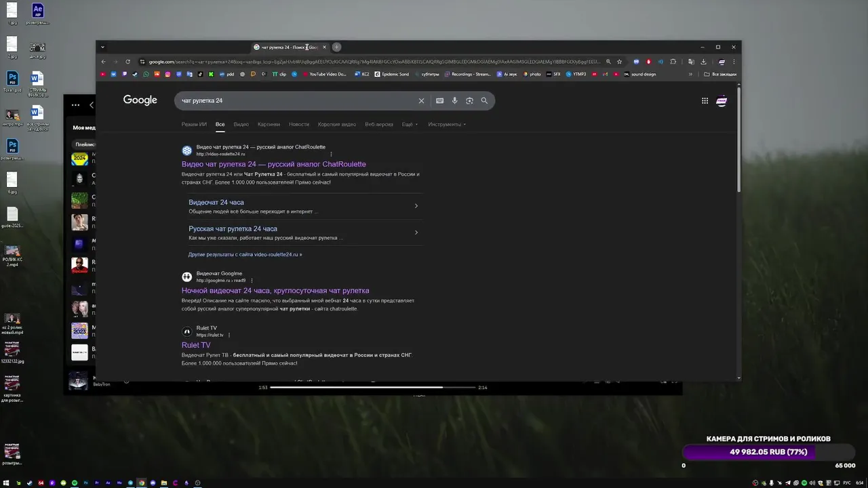
Task: Click the taskbar clock showing 6:54
Action: coord(859,483)
